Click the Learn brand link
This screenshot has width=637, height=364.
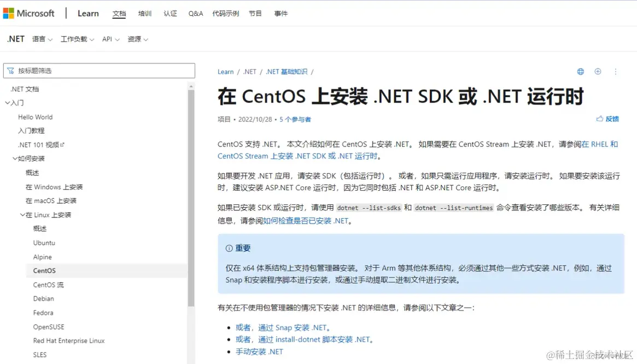click(x=88, y=14)
